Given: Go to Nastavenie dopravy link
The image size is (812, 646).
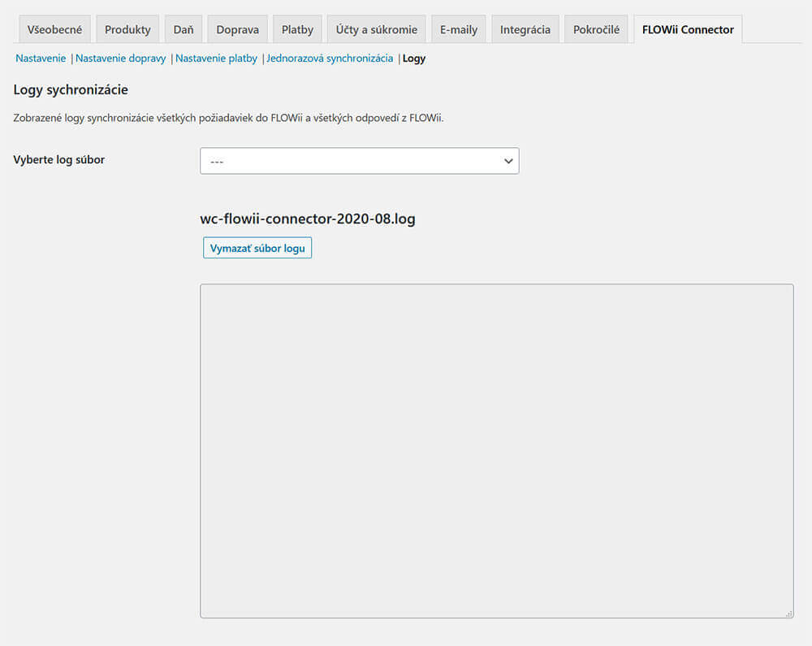Looking at the screenshot, I should point(121,59).
